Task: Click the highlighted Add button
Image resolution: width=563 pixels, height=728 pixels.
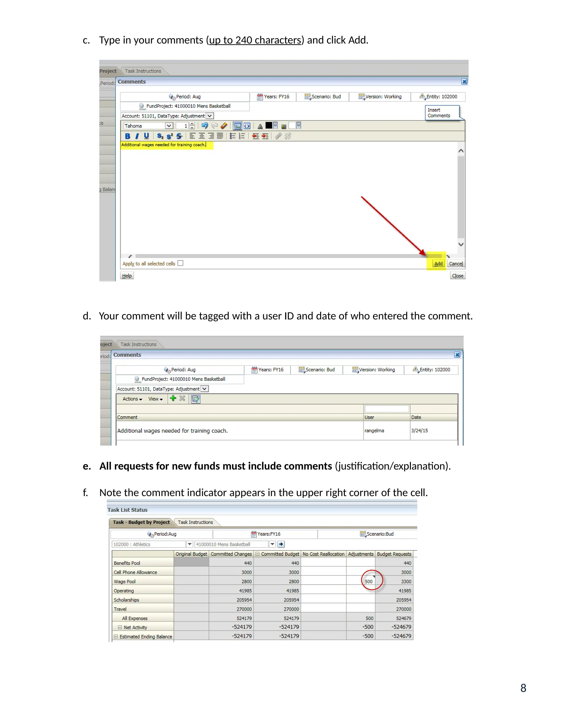Action: (x=438, y=263)
